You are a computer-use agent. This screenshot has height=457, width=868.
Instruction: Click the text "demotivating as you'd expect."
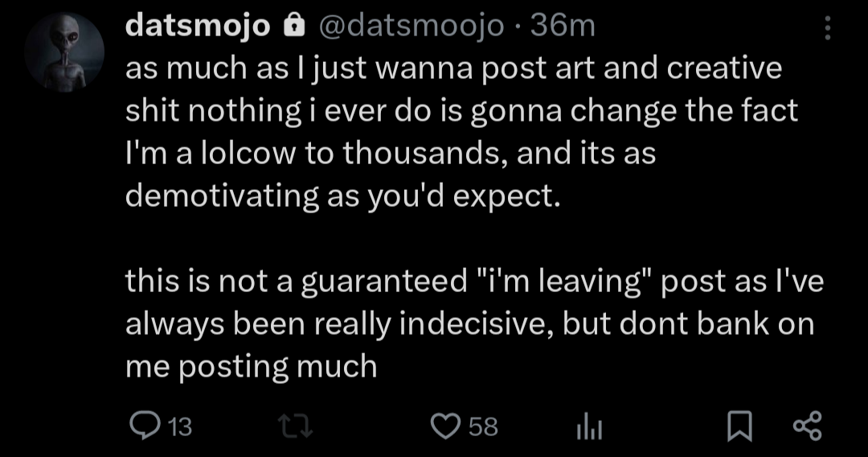(342, 196)
